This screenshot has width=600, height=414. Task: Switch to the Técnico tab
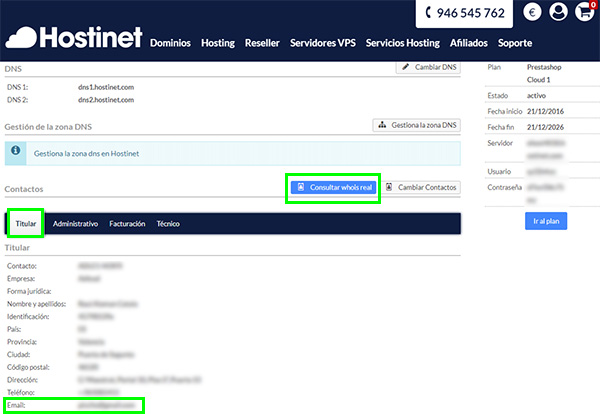[x=168, y=224]
